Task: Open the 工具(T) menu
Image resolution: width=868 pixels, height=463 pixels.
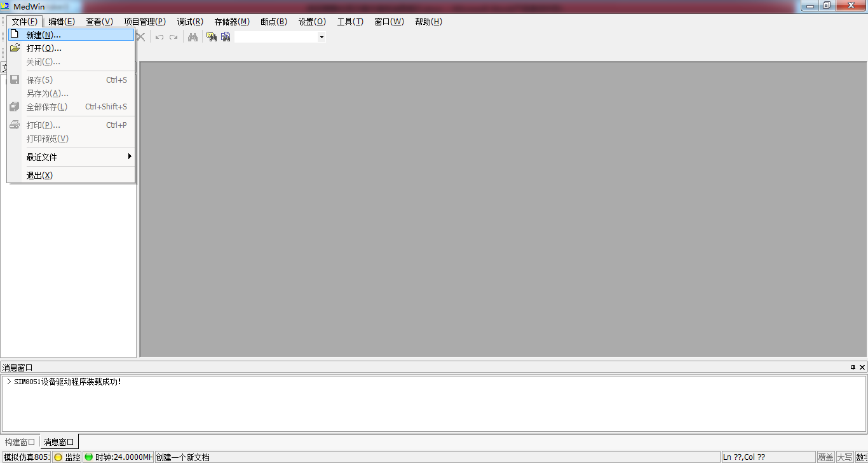Action: (x=350, y=22)
